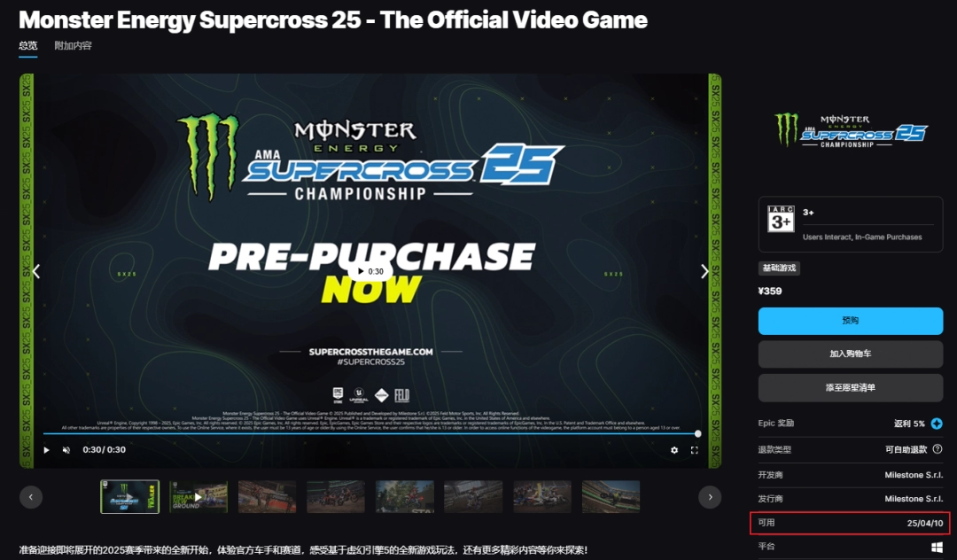
Task: Go to previous media with left carousel arrow
Action: 36,271
